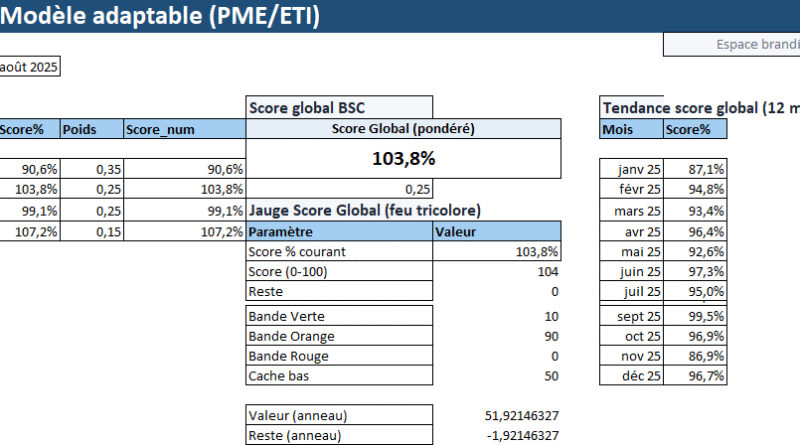Viewport: 800px width, 445px height.
Task: Click the 'Espace brandi' box
Action: click(732, 44)
